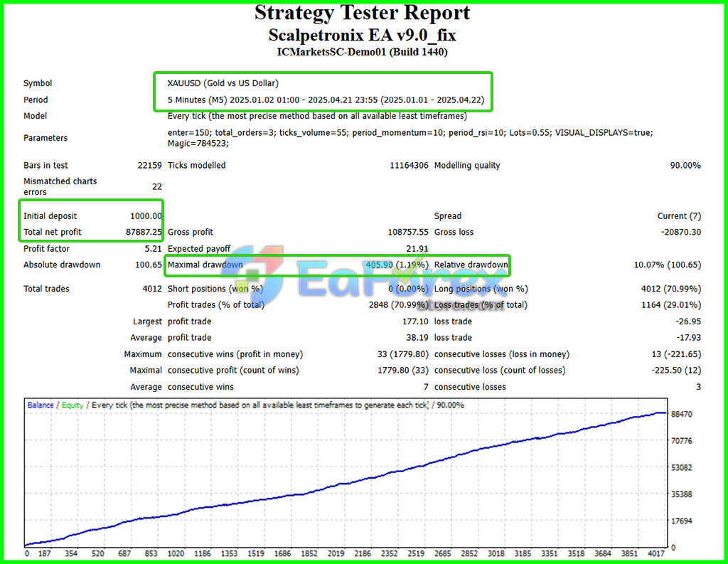The image size is (728, 564).
Task: Select the parameters line starting with "enter=150"
Action: click(x=410, y=132)
